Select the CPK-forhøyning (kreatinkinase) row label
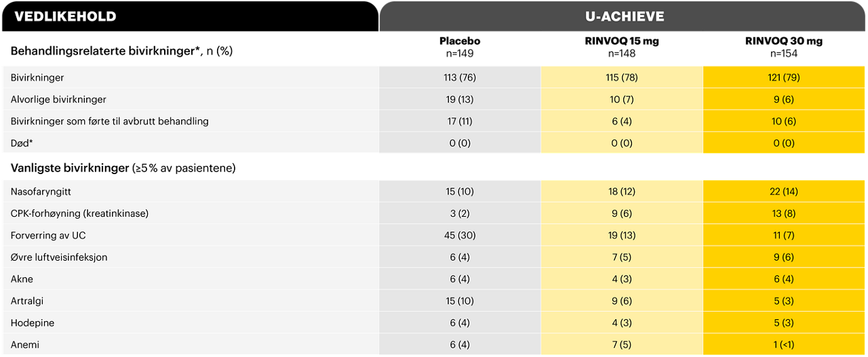 pyautogui.click(x=79, y=213)
